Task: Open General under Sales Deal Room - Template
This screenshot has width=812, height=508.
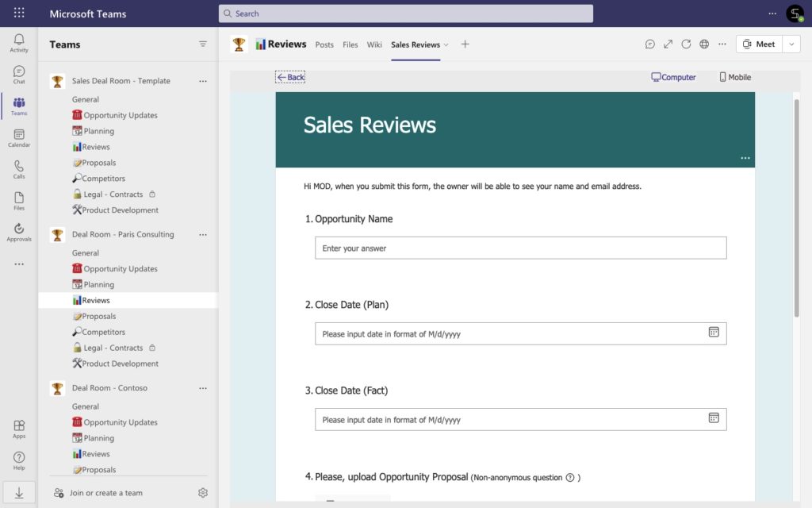Action: coord(86,99)
